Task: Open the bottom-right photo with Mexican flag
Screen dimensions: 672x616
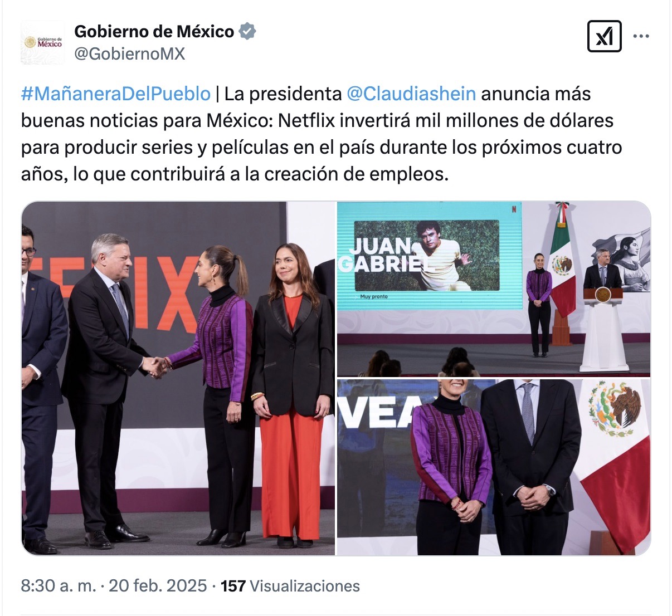Action: click(x=494, y=467)
